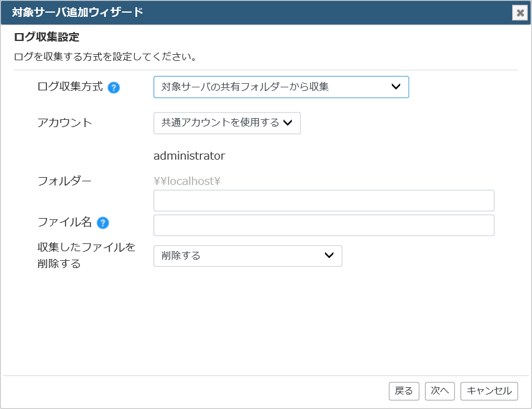The height and width of the screenshot is (409, 532).
Task: Expand the 削除する dropdown chevron
Action: [x=329, y=255]
